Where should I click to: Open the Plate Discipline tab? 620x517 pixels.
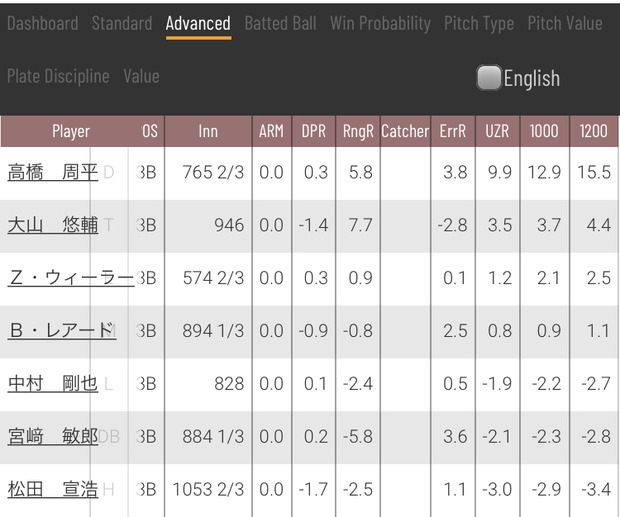(58, 76)
